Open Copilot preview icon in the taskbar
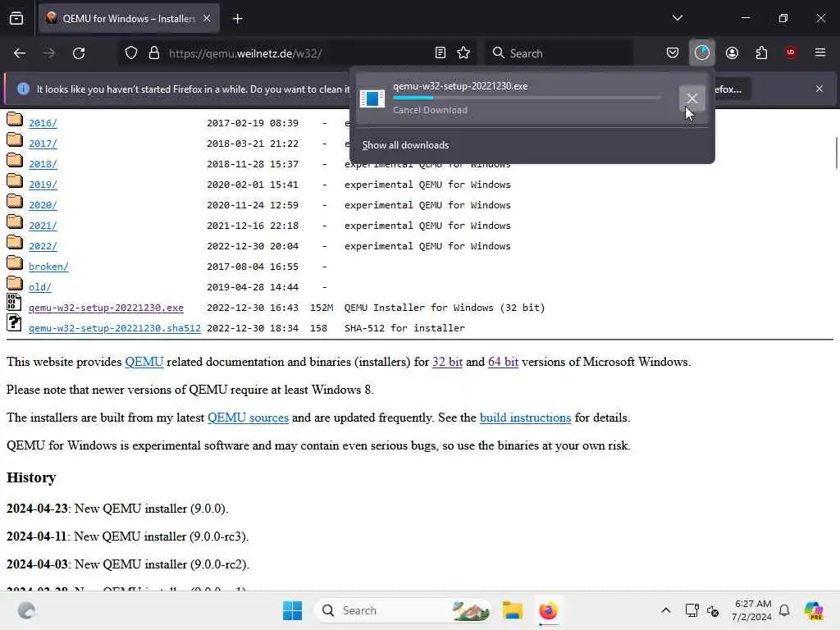 (x=814, y=610)
